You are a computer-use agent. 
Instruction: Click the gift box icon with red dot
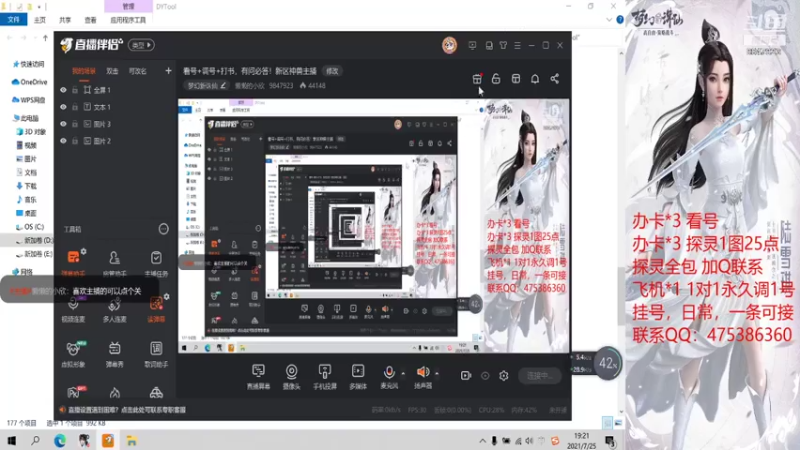pos(477,79)
